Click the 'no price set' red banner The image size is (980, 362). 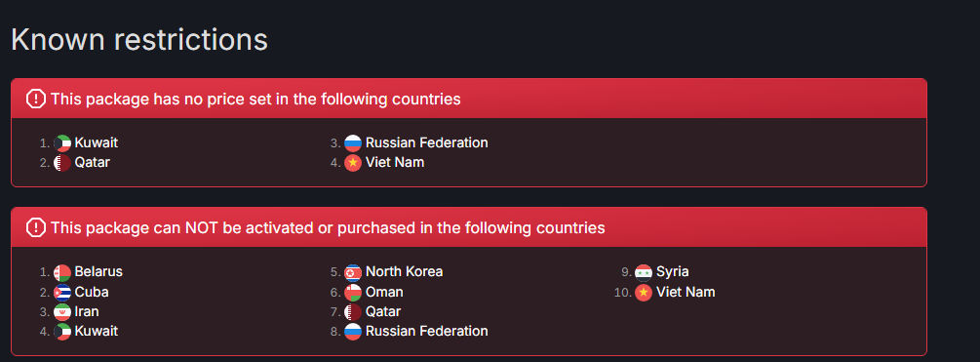coord(469,99)
